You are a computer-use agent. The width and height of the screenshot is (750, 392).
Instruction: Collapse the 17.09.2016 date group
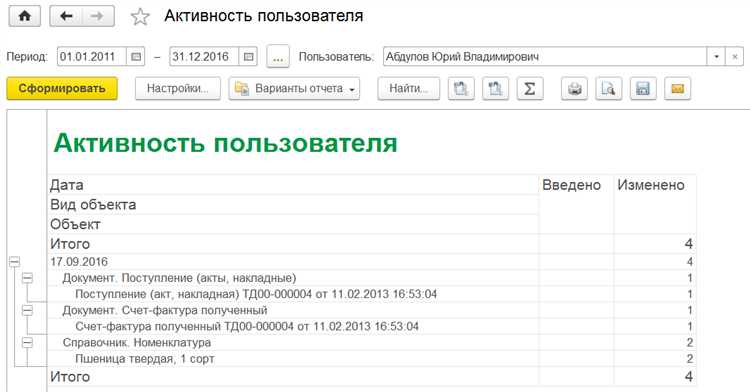click(x=14, y=261)
